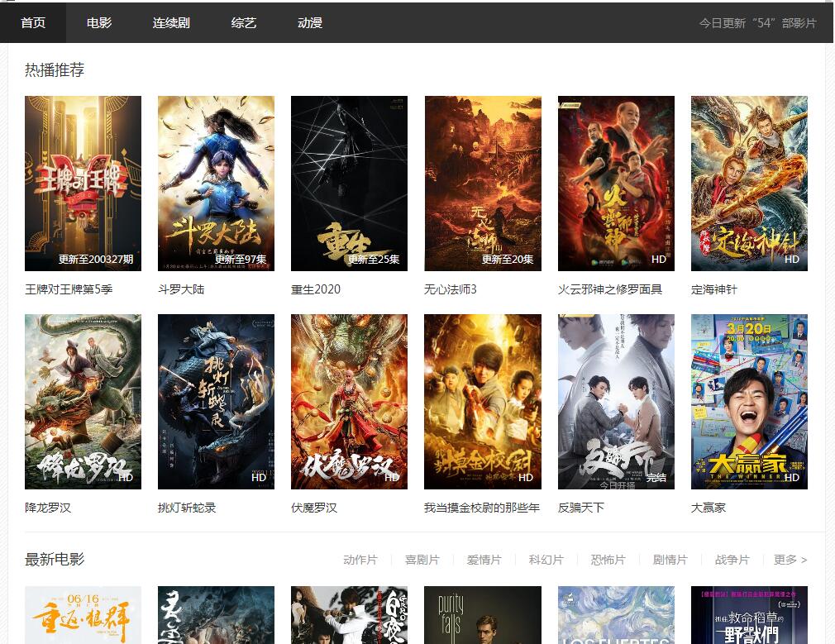Click the 王牌对王牌 poster thumbnail
835x644 pixels.
(x=83, y=183)
